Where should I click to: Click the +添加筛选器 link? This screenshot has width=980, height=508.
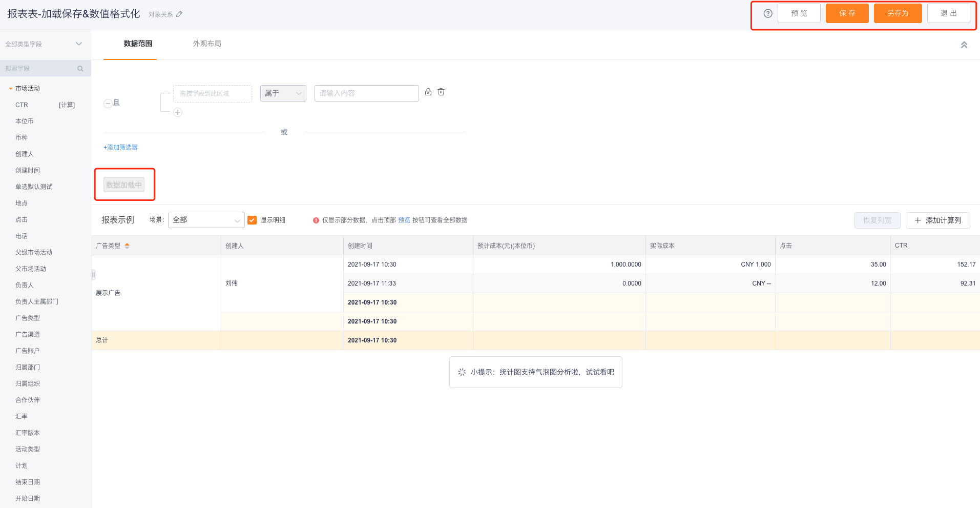121,148
